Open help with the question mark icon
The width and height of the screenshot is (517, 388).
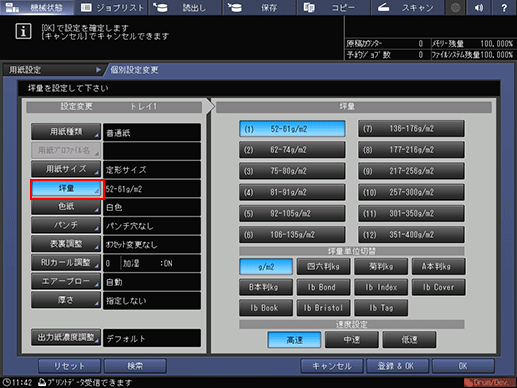504,7
